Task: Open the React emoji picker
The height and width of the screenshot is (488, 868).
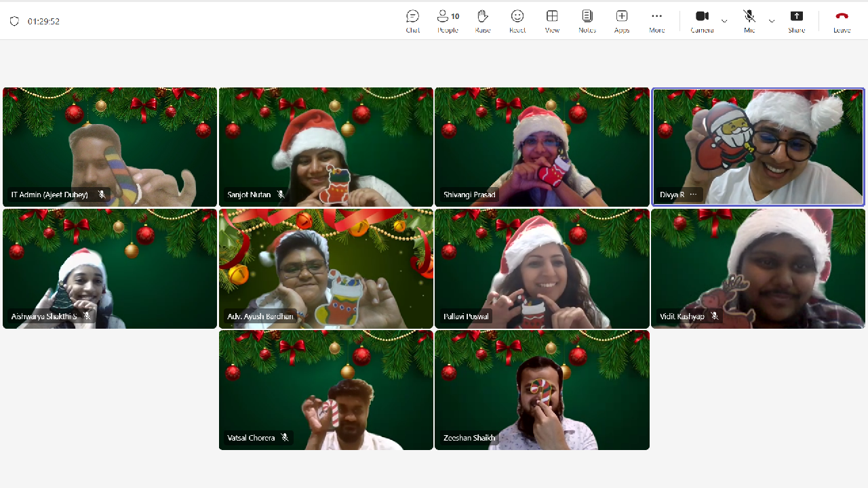Action: pyautogui.click(x=517, y=21)
